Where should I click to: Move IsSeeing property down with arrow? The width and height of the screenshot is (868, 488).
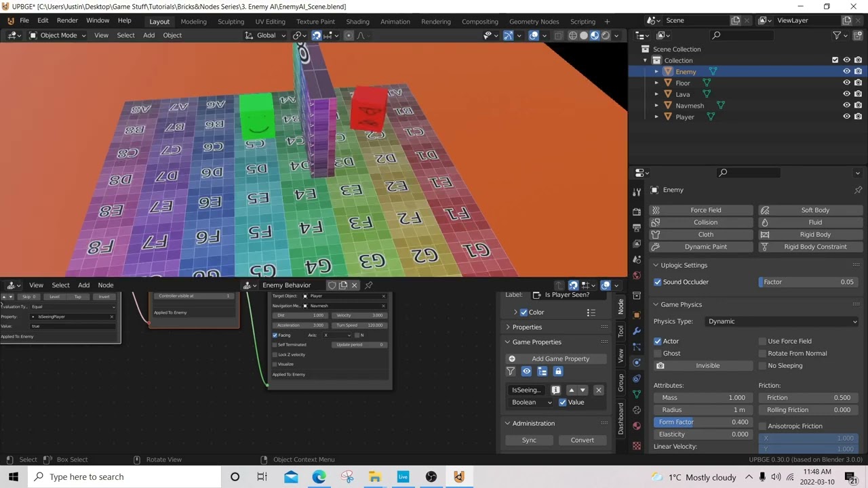(x=583, y=390)
